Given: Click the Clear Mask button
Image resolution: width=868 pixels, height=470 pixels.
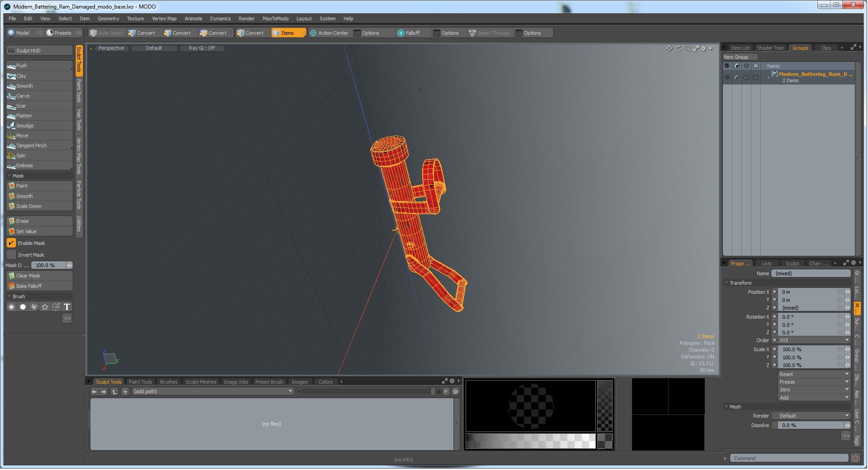Looking at the screenshot, I should tap(39, 276).
